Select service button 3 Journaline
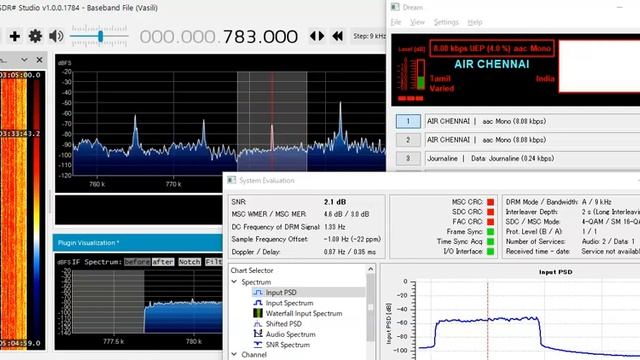 408,158
